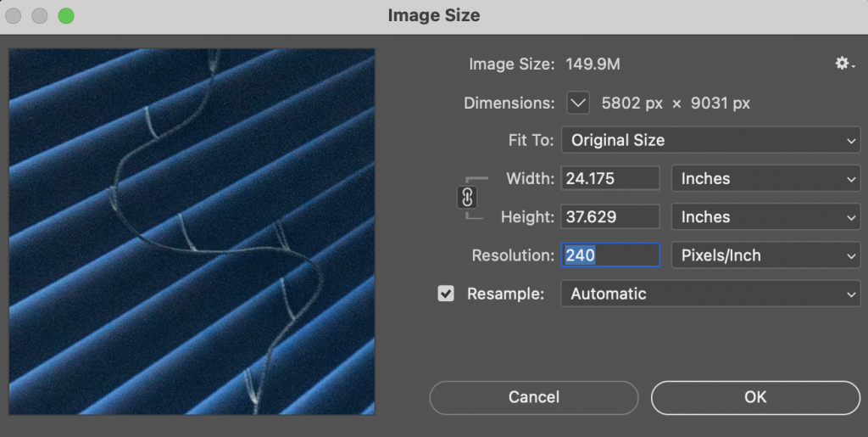This screenshot has width=868, height=437.
Task: Click the blue blinds preview image
Action: click(x=192, y=232)
